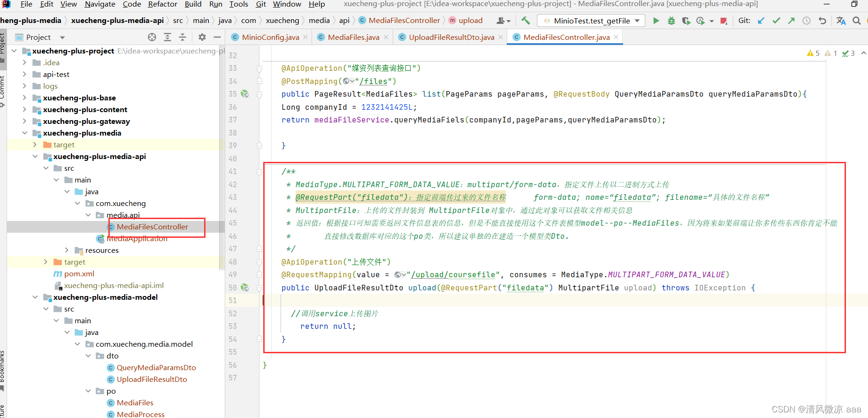868x418 pixels.
Task: Open Project view selector dropdown
Action: click(62, 38)
